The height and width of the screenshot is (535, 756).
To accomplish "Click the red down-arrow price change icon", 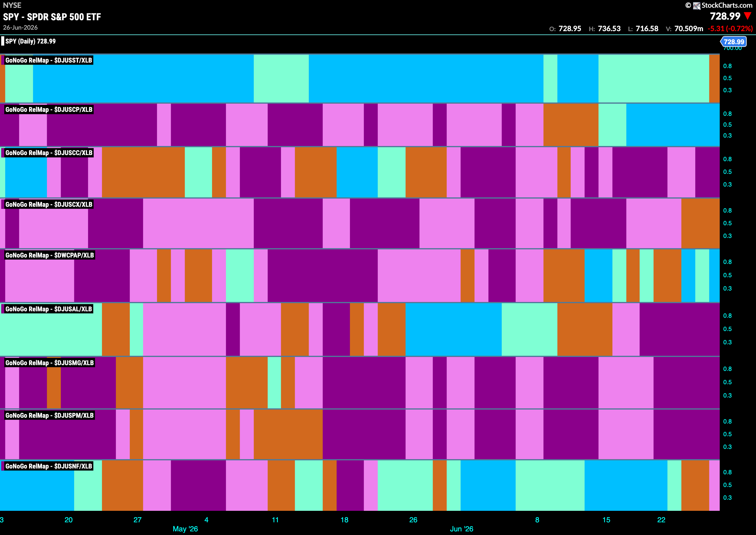I will (748, 16).
